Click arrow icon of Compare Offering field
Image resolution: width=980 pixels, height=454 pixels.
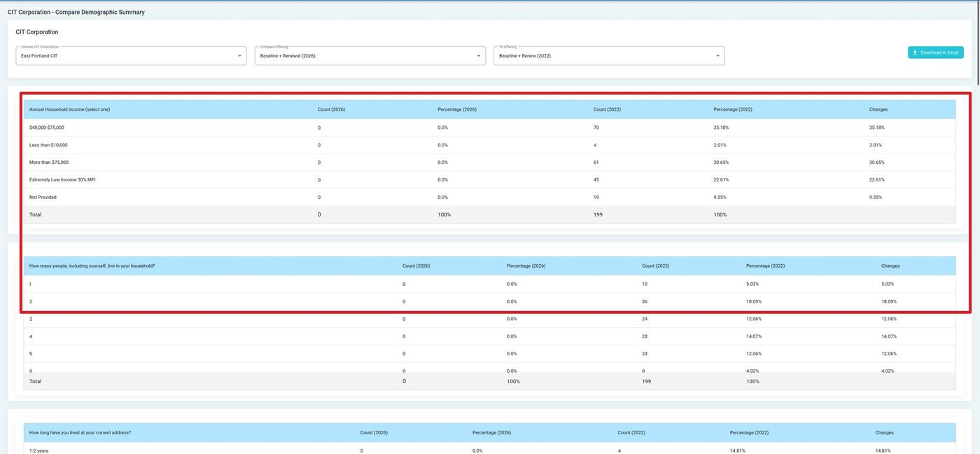click(479, 56)
